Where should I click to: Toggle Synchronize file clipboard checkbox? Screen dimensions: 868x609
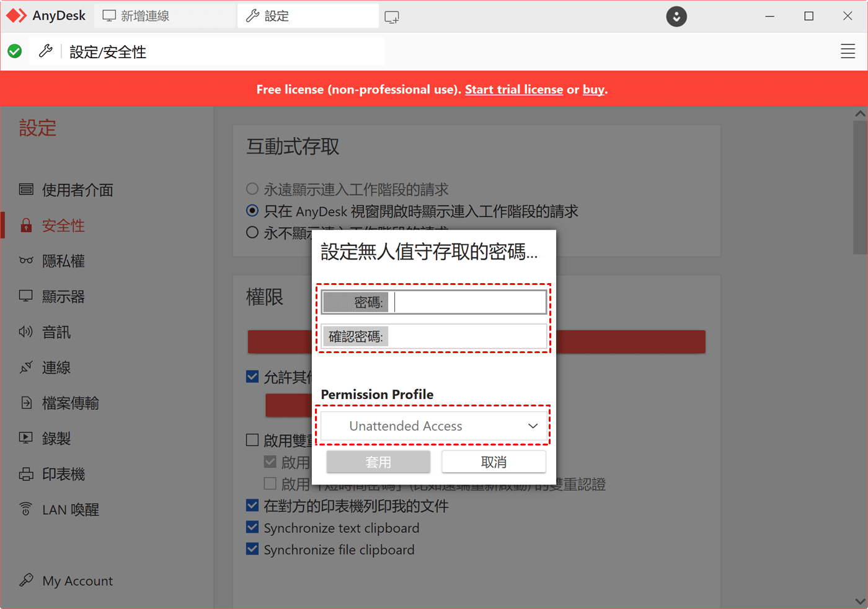click(252, 549)
